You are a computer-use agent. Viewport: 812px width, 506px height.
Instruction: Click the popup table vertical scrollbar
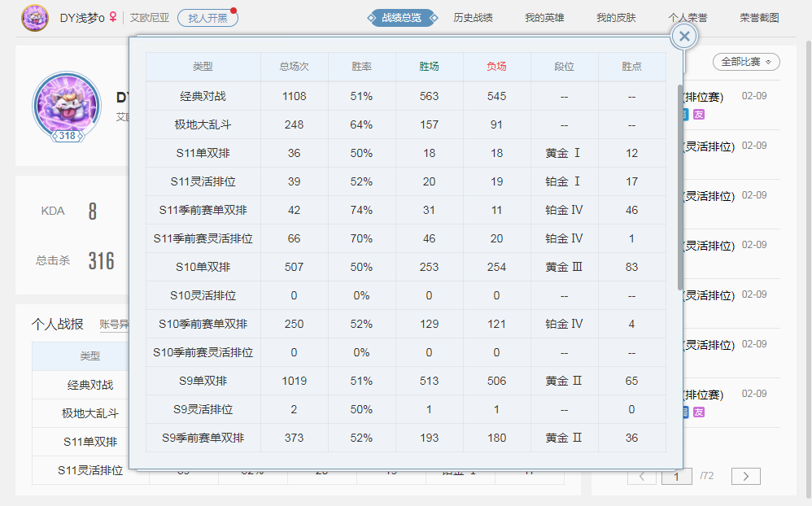click(680, 186)
